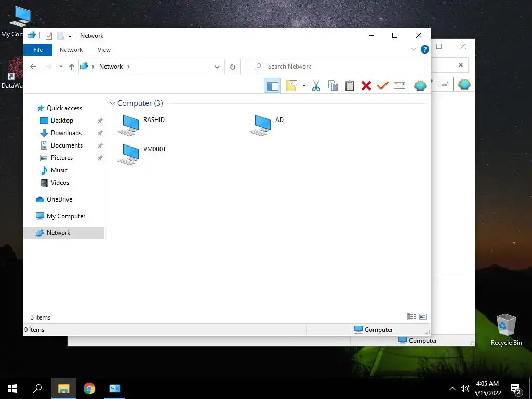Viewport: 532px width, 399px height.
Task: Click the red X Delete icon
Action: tap(366, 86)
